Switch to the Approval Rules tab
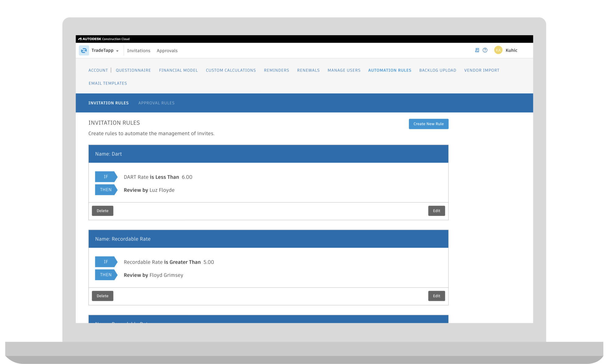Image resolution: width=609 pixels, height=364 pixels. [156, 103]
